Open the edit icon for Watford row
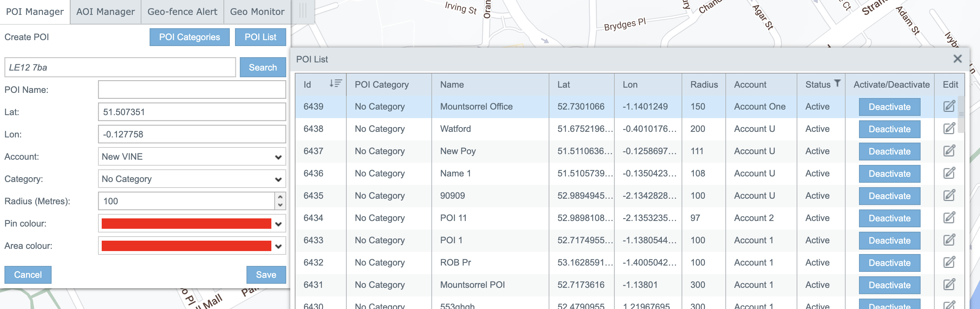Viewport: 980px width, 309px height. (949, 129)
